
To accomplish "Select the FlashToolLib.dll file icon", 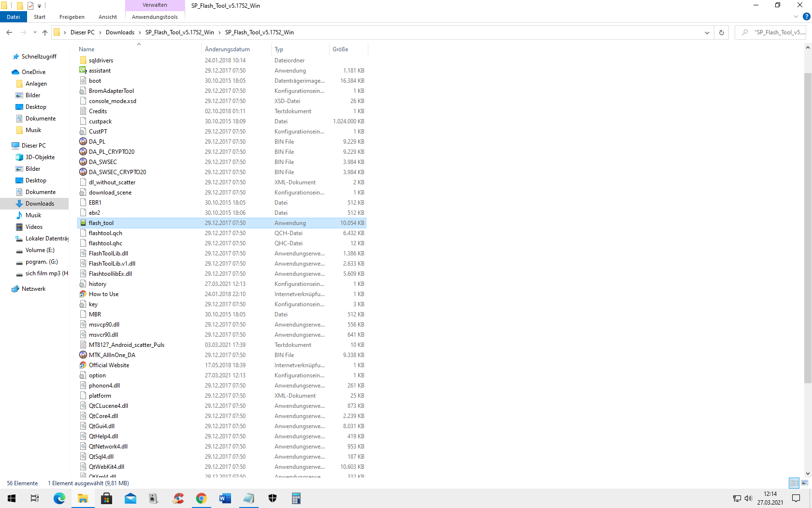I will [83, 253].
